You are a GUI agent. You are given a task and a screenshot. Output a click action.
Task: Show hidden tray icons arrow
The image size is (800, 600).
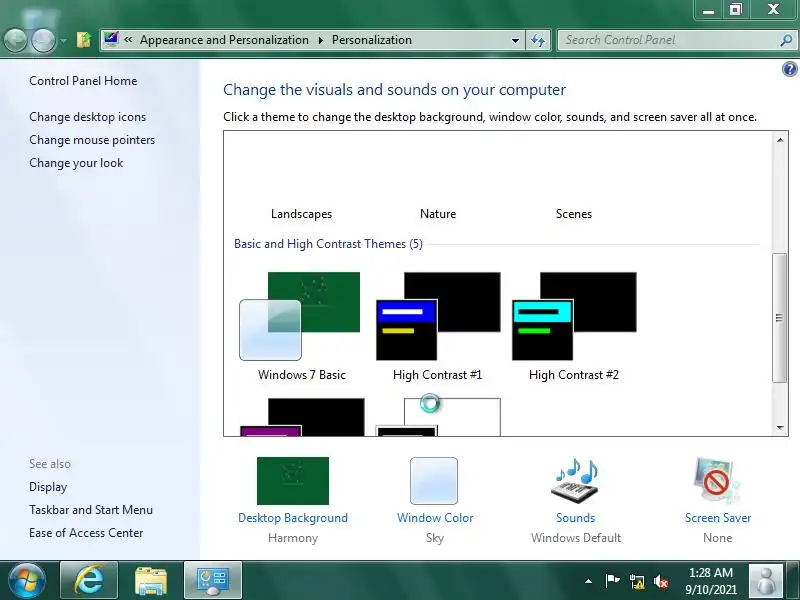pyautogui.click(x=588, y=581)
